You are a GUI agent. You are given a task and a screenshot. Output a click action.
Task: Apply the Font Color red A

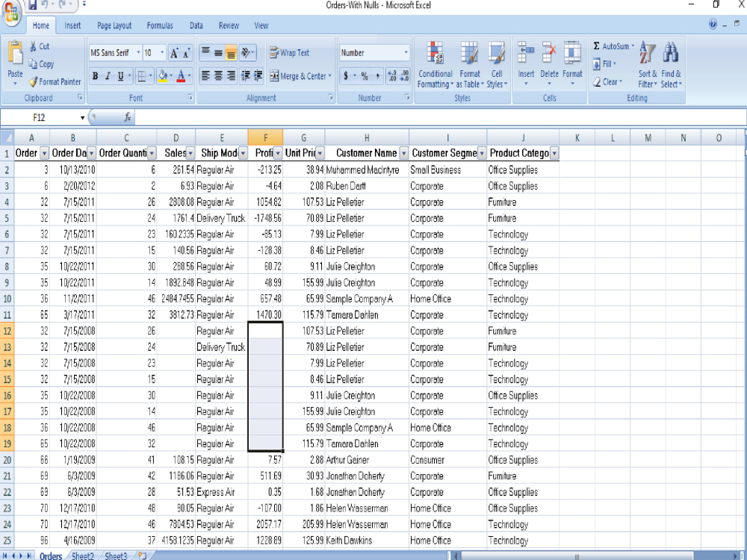(181, 75)
